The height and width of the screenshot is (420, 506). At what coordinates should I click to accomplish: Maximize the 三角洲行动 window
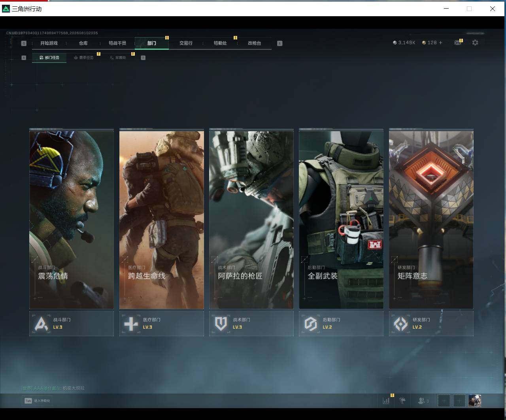pyautogui.click(x=469, y=8)
